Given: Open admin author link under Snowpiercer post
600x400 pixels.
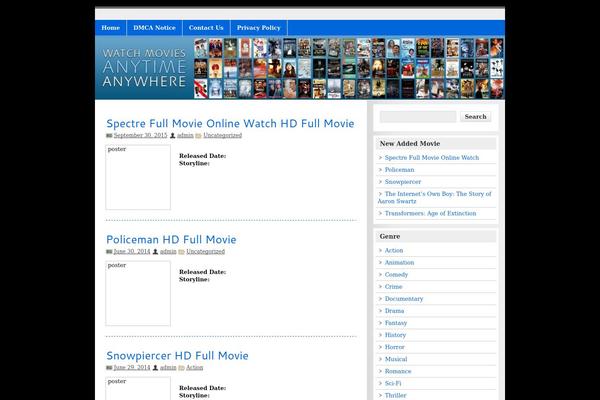Looking at the screenshot, I should (x=168, y=367).
